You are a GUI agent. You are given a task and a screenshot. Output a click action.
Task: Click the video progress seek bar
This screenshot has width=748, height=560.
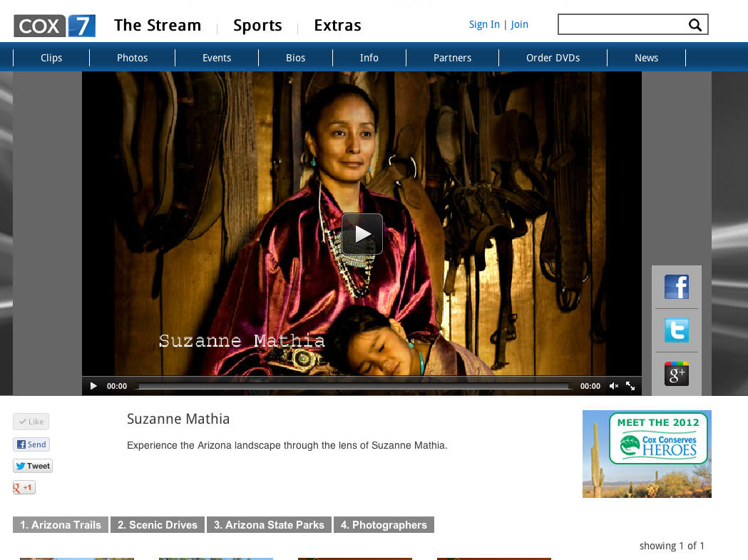[x=354, y=387]
